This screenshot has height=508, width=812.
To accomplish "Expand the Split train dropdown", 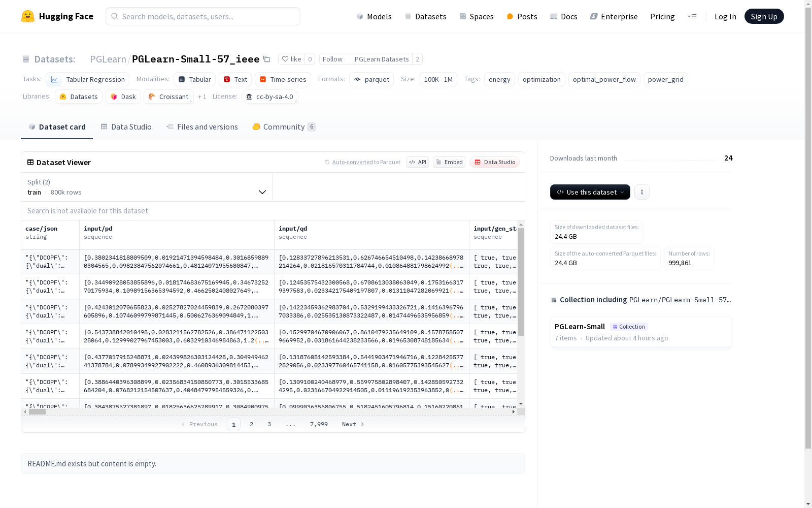I will pyautogui.click(x=147, y=187).
